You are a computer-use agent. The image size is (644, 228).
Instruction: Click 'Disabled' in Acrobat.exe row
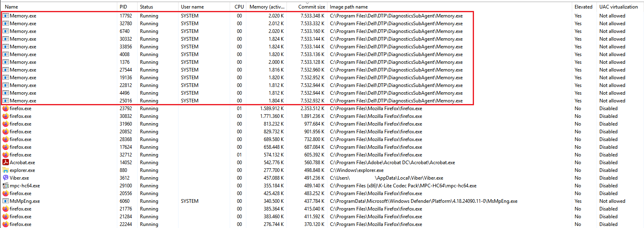(x=608, y=163)
